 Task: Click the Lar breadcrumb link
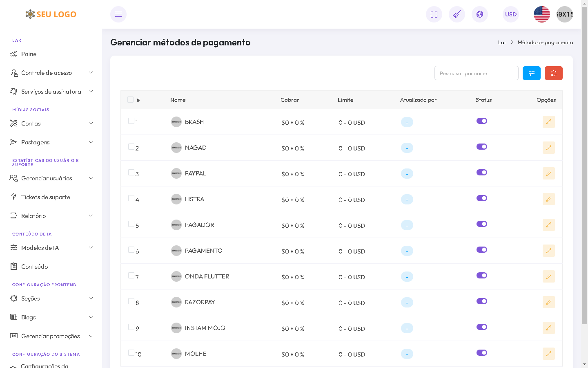tap(502, 43)
